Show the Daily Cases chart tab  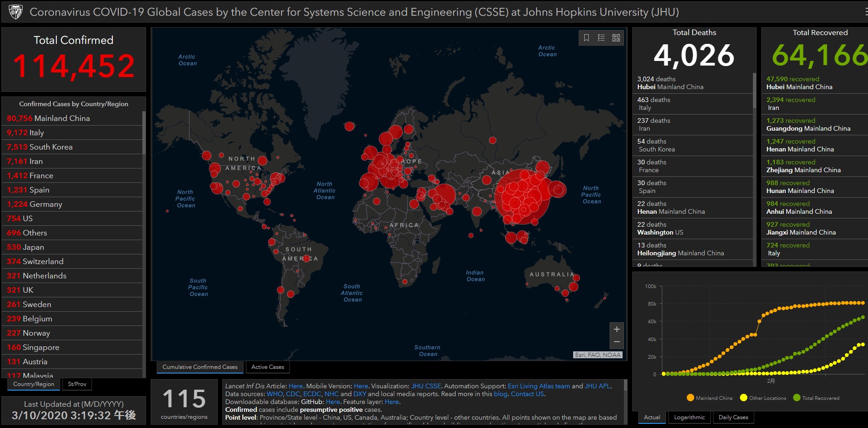pyautogui.click(x=733, y=417)
